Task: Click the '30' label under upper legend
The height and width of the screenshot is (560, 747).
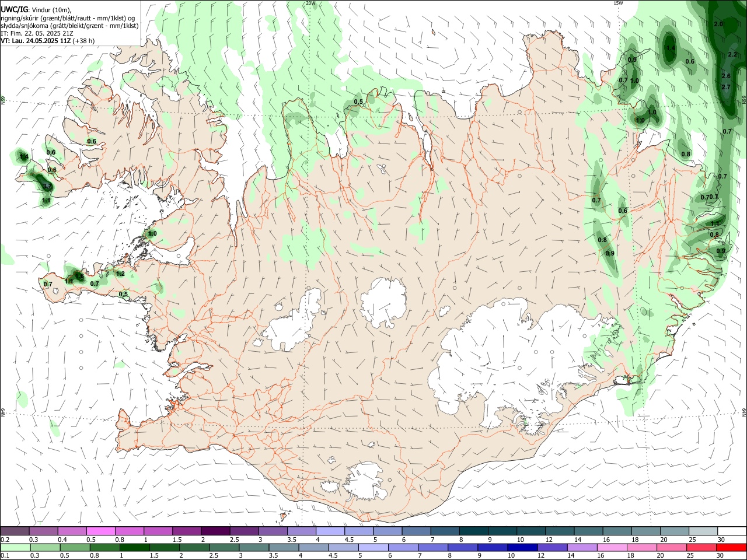Action: 720,540
